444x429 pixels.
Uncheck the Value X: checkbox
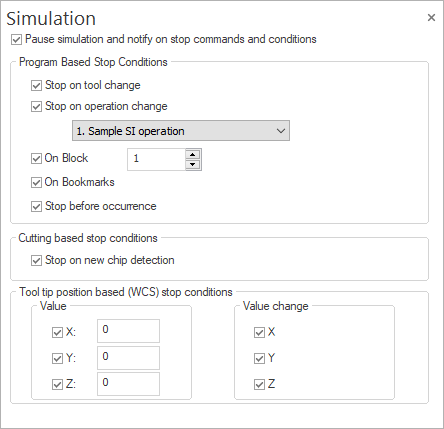pyautogui.click(x=57, y=332)
